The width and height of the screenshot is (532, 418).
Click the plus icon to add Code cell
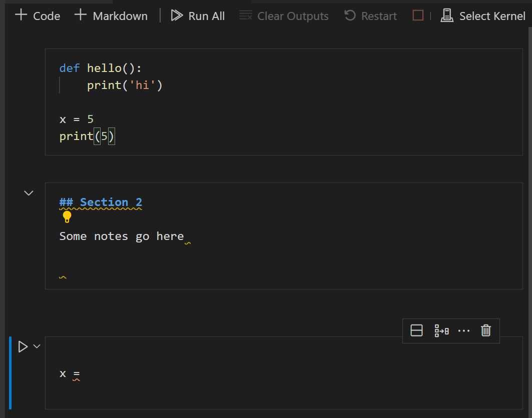point(21,15)
